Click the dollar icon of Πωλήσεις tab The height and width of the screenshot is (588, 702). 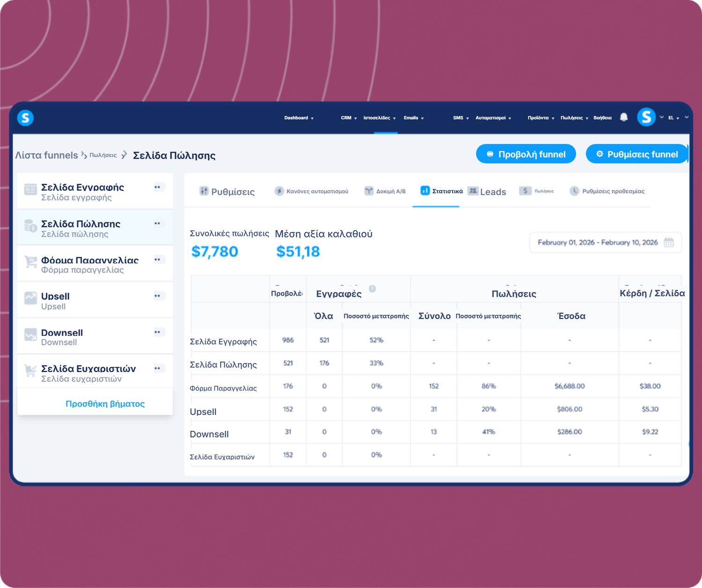coord(525,191)
